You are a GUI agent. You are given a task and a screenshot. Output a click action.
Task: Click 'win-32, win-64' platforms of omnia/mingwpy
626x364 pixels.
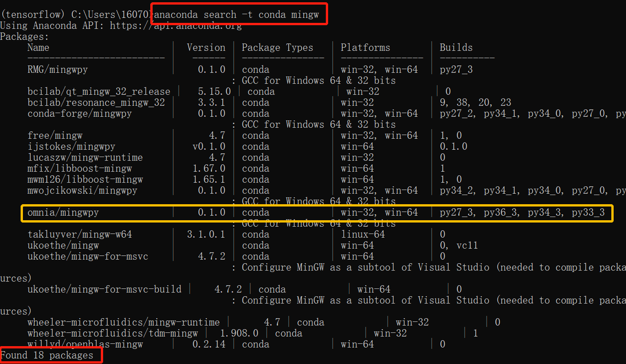379,212
